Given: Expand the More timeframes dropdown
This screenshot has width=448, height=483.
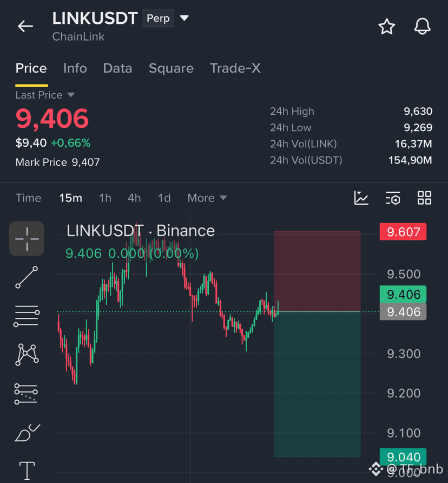Looking at the screenshot, I should tap(207, 198).
